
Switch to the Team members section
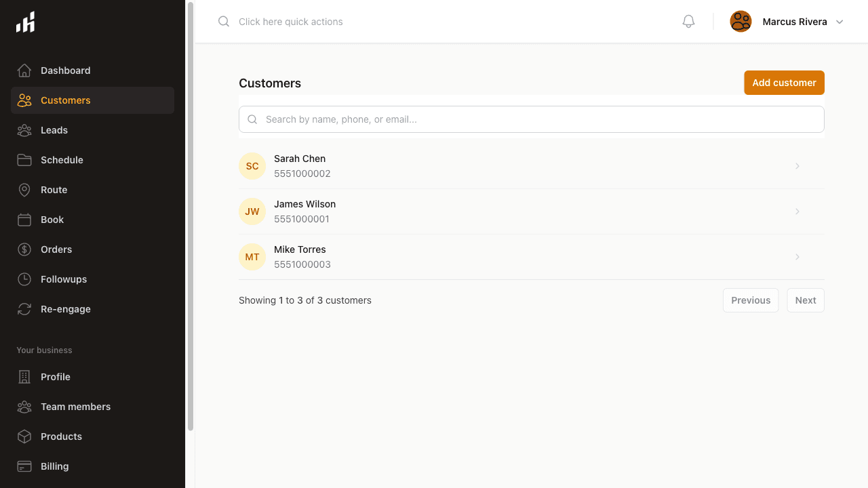click(75, 407)
